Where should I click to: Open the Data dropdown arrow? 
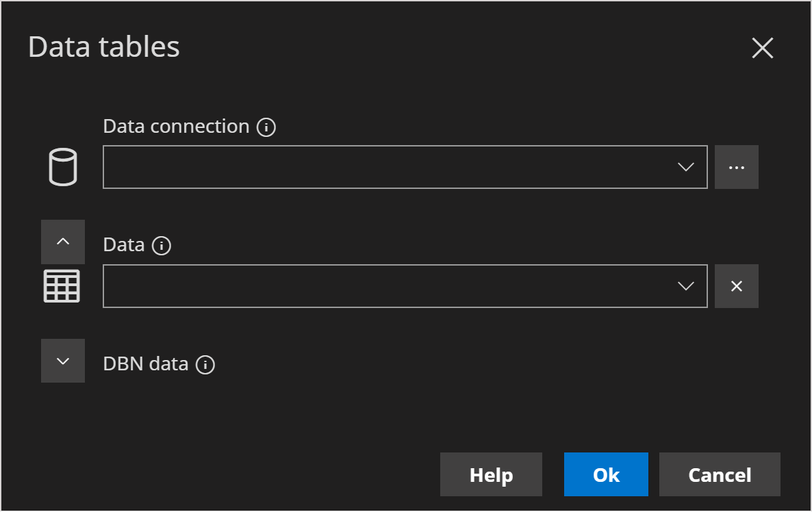(685, 286)
